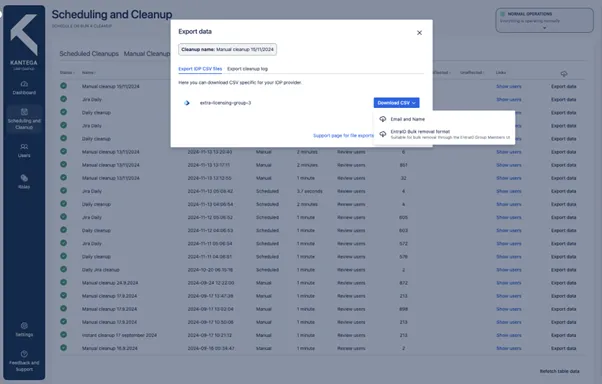
Task: Click the cloud download icon in table header
Action: [564, 73]
